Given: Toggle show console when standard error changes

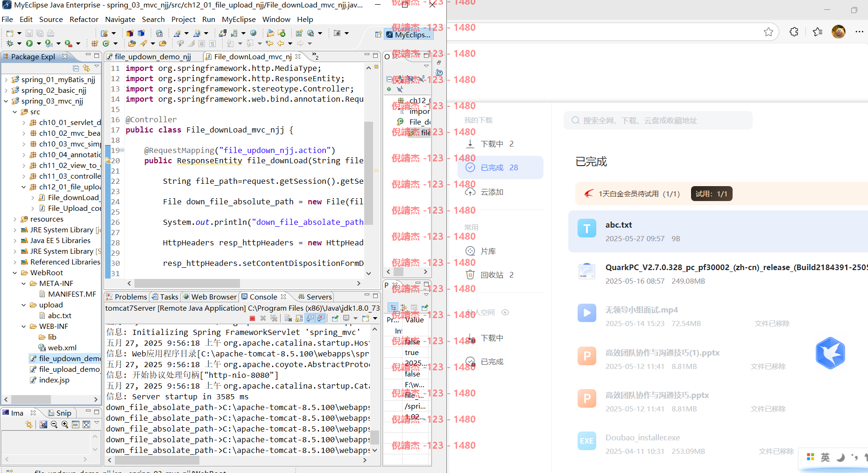Looking at the screenshot, I should (x=321, y=318).
